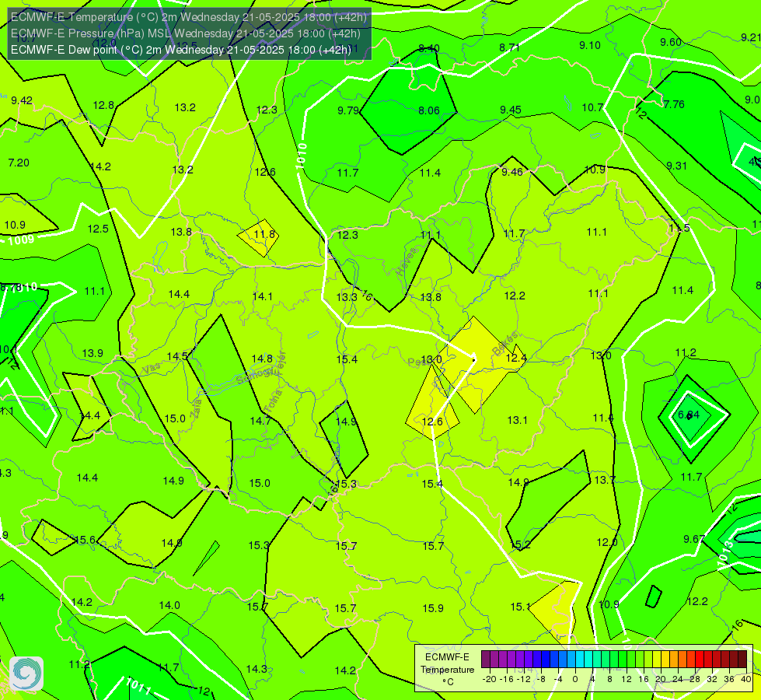Click the 7.76 temperature value
Screen dimensions: 761x700
click(674, 104)
